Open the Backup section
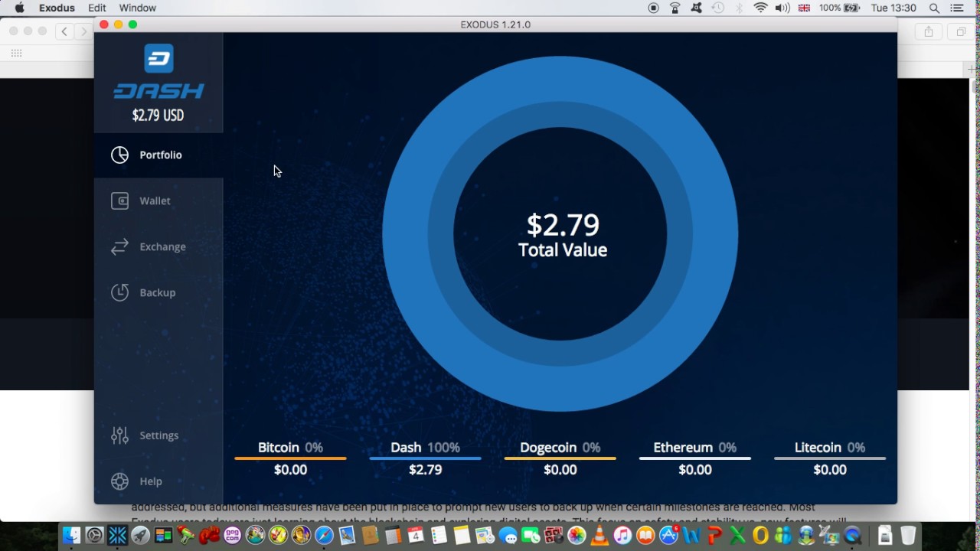980x551 pixels. point(159,292)
